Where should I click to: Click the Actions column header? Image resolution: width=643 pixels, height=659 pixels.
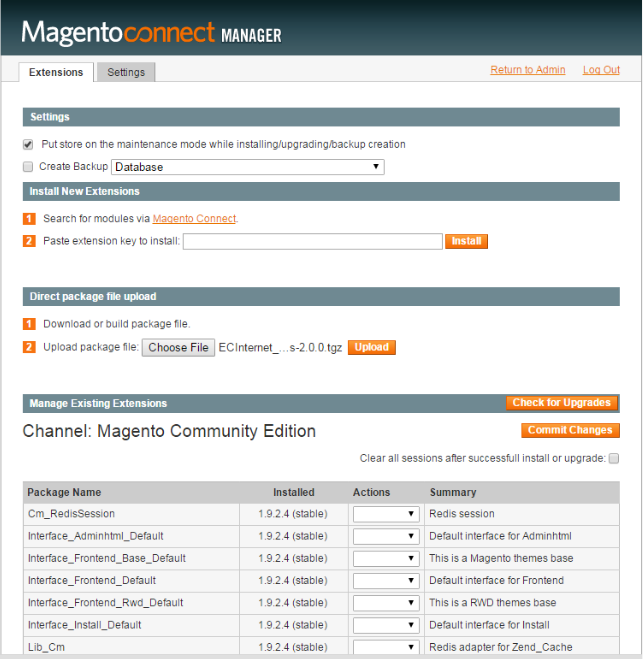372,492
